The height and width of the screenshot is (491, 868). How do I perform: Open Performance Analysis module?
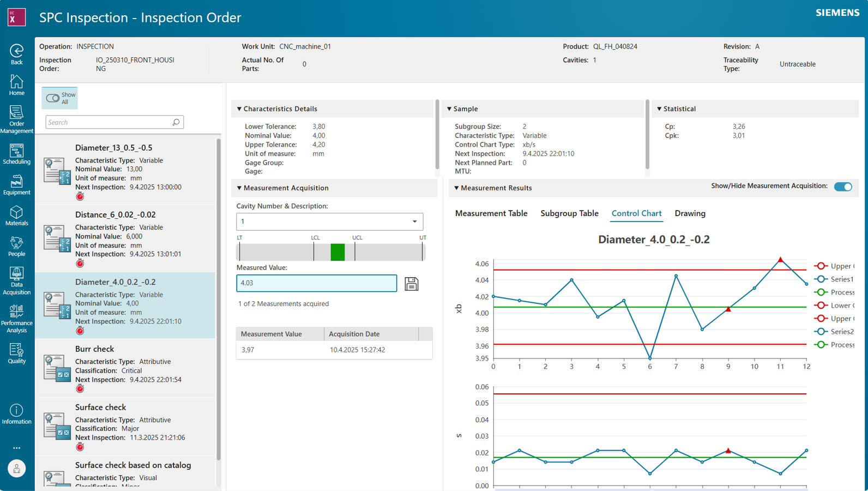click(17, 319)
